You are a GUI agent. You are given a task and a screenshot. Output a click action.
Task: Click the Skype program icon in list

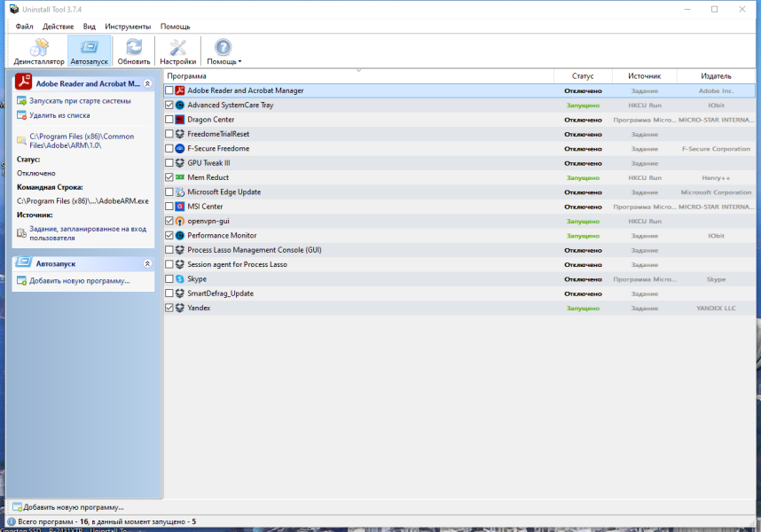point(179,278)
